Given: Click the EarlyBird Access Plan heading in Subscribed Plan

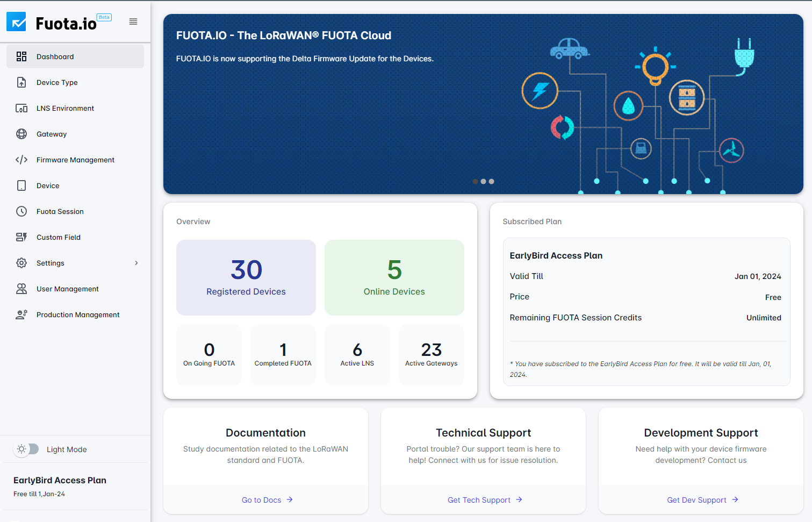Looking at the screenshot, I should point(556,255).
